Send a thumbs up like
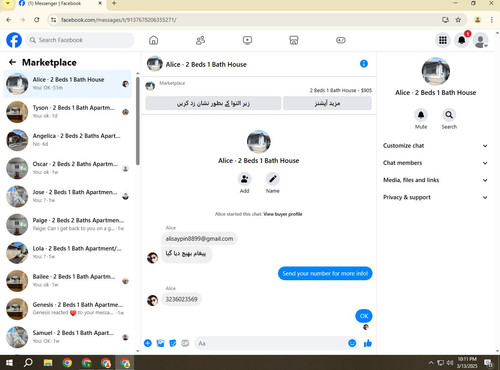Screen dimensions: 500x370 [368, 343]
